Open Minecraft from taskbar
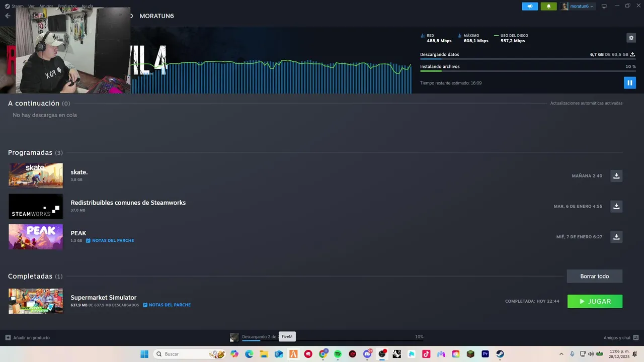 click(470, 354)
